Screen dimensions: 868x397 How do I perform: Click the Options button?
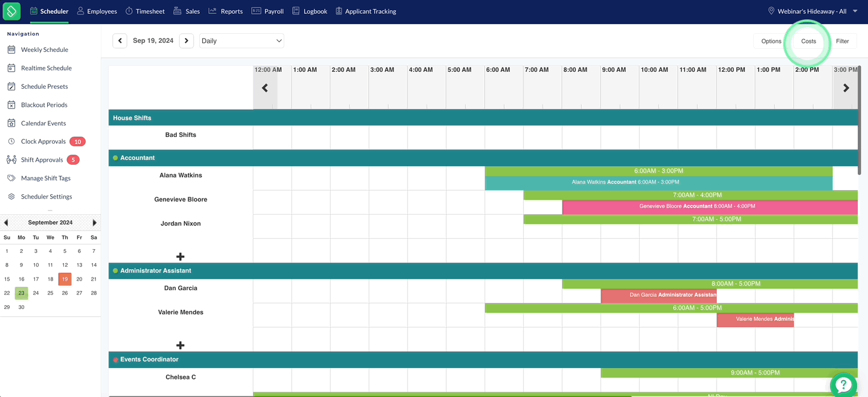771,41
